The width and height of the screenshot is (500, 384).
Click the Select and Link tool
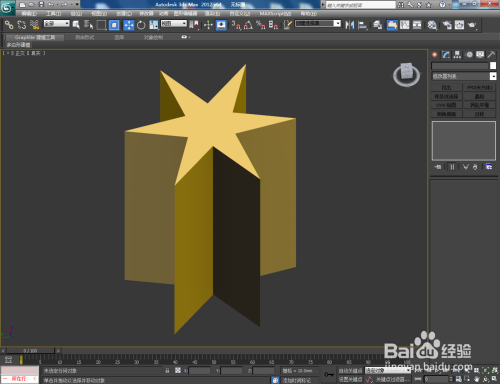(9, 25)
